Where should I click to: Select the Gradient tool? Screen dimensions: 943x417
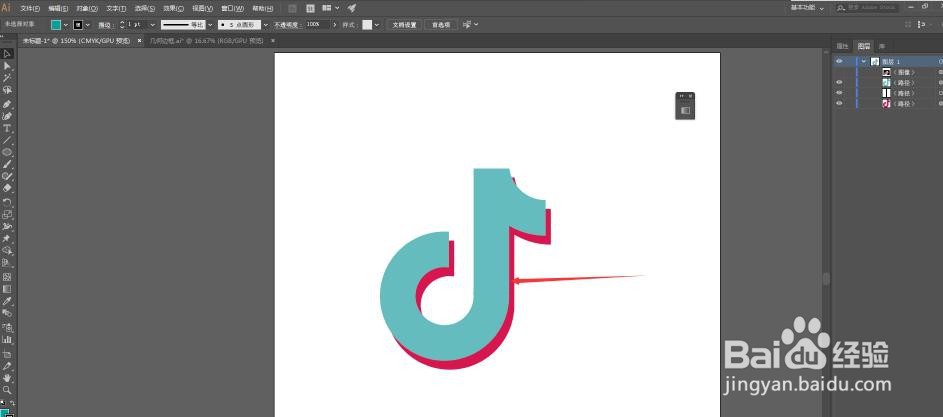(7, 289)
